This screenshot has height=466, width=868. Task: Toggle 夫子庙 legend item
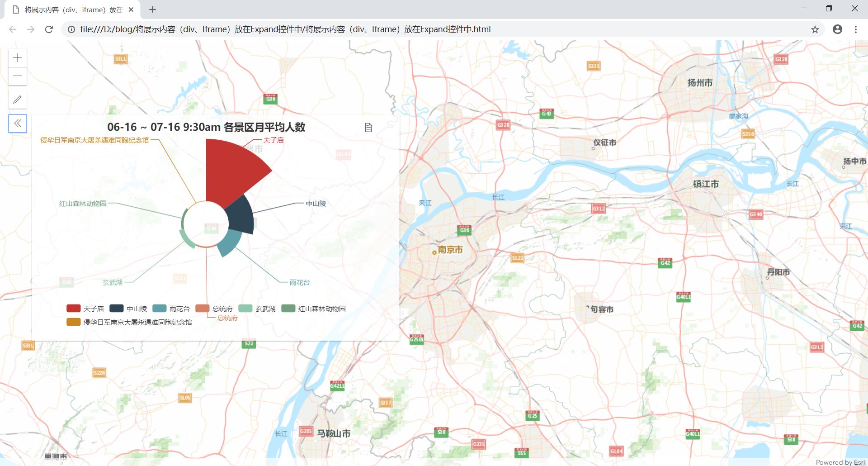pyautogui.click(x=85, y=309)
